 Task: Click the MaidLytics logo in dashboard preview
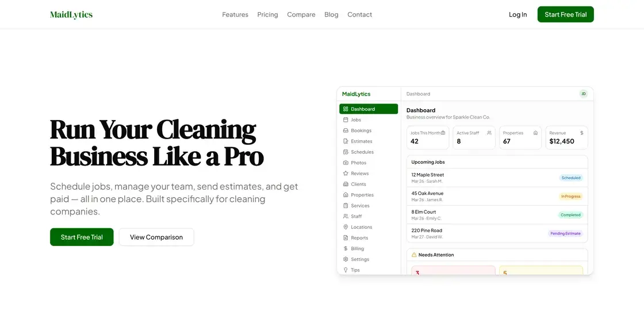click(356, 94)
